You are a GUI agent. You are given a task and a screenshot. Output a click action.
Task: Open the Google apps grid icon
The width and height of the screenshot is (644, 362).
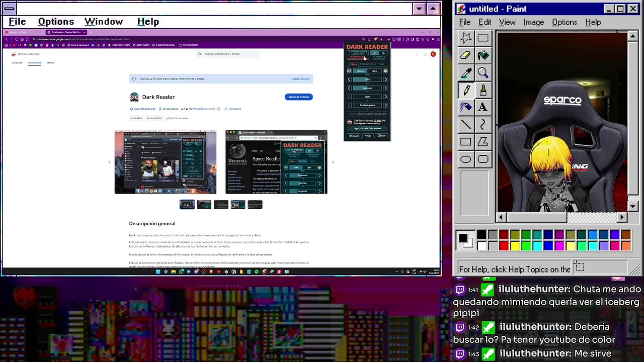(425, 54)
